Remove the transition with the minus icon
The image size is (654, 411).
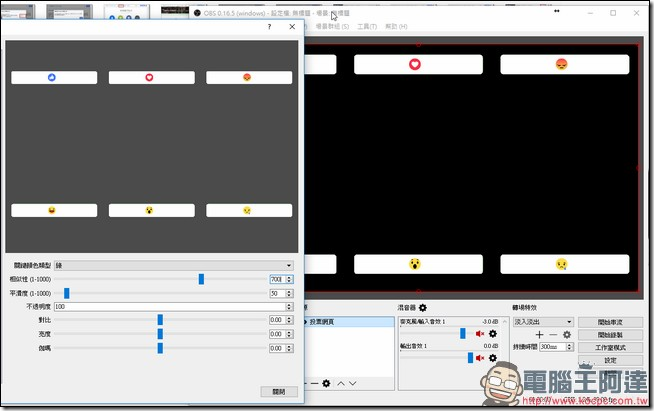click(553, 334)
